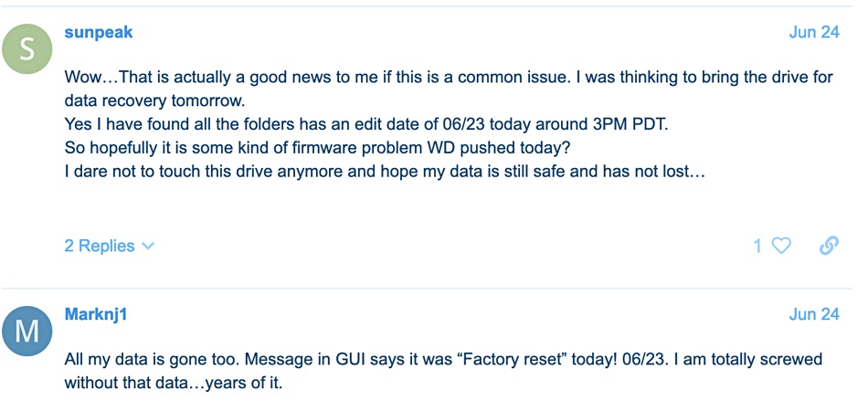Screen dimensions: 868x411
Task: Click the "Wow…That is actually a good news" line
Action: coord(449,77)
